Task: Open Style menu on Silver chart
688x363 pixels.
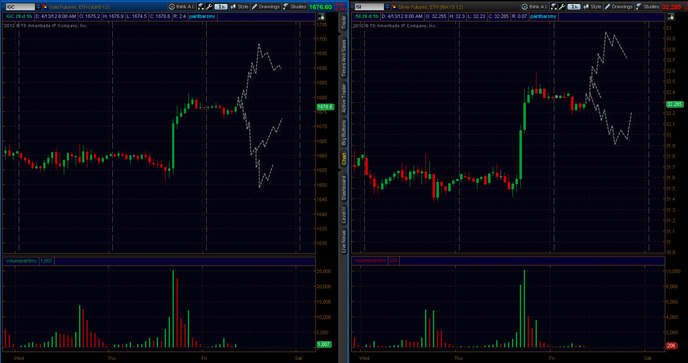Action: 593,7
